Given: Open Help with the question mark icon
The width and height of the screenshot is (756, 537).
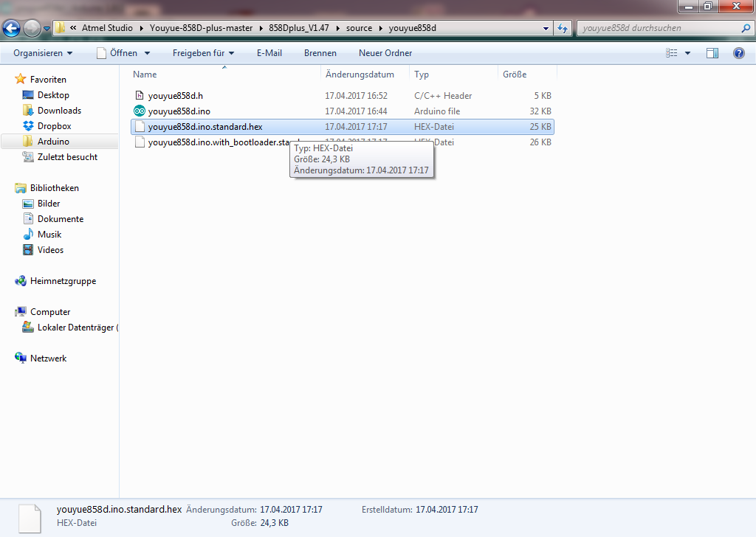Looking at the screenshot, I should (x=738, y=53).
